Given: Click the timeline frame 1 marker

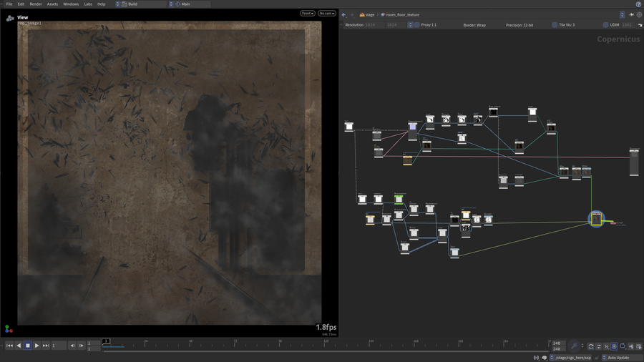Looking at the screenshot, I should pos(106,341).
